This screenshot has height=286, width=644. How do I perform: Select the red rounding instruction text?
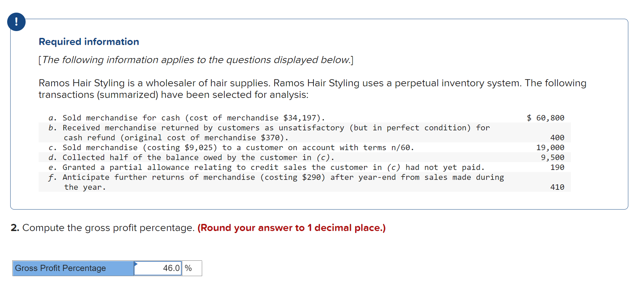tap(291, 228)
